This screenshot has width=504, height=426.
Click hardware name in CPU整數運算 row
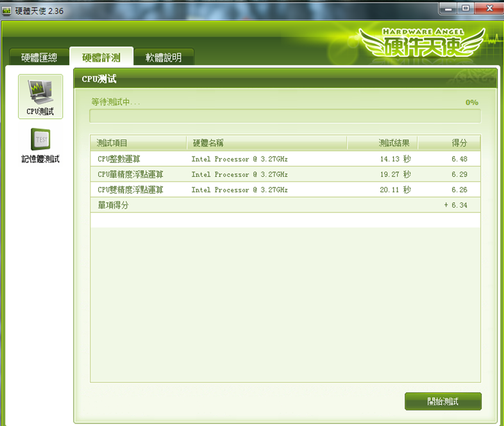(x=239, y=159)
